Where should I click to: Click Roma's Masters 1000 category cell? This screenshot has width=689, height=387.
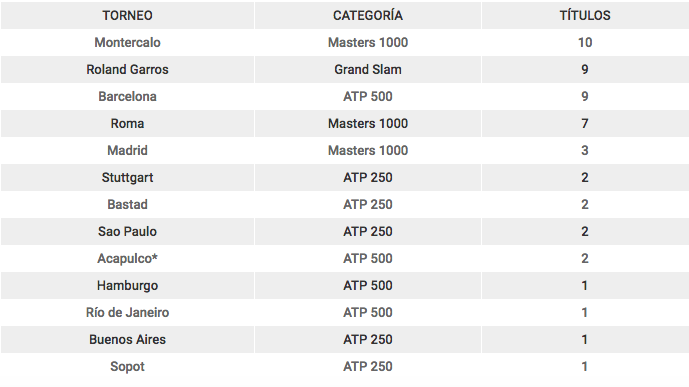point(368,123)
